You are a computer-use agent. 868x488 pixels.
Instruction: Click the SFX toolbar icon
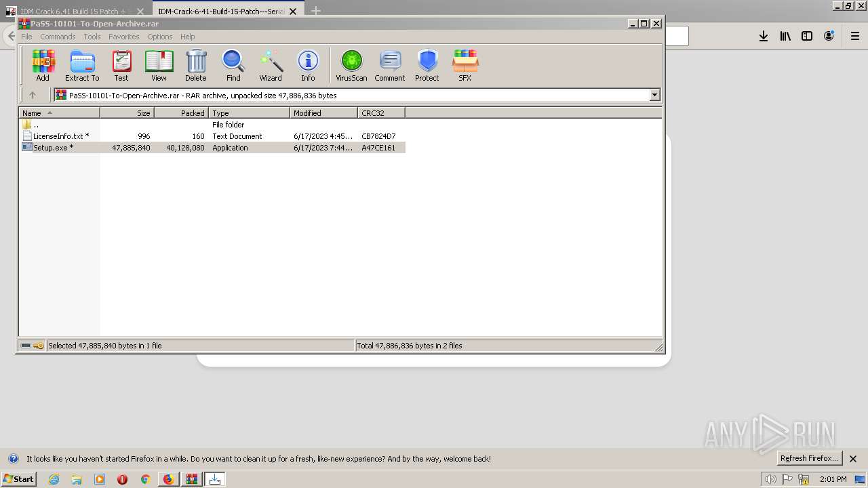point(465,66)
